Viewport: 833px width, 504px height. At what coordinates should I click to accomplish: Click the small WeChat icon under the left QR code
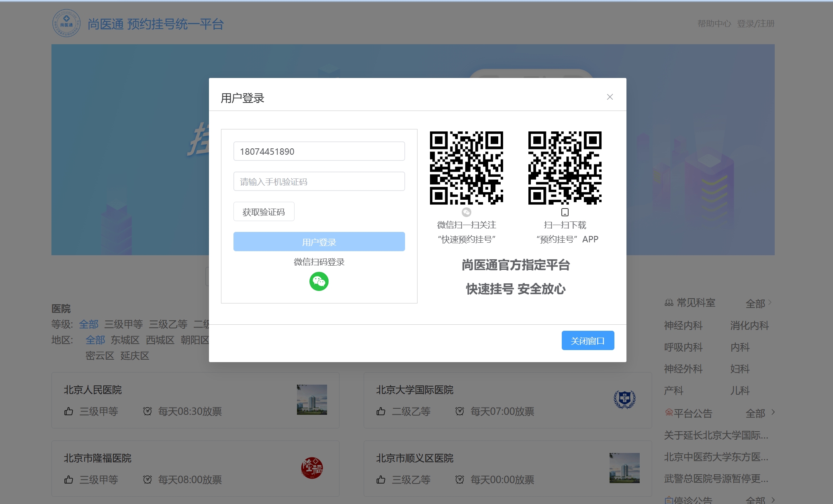click(466, 212)
